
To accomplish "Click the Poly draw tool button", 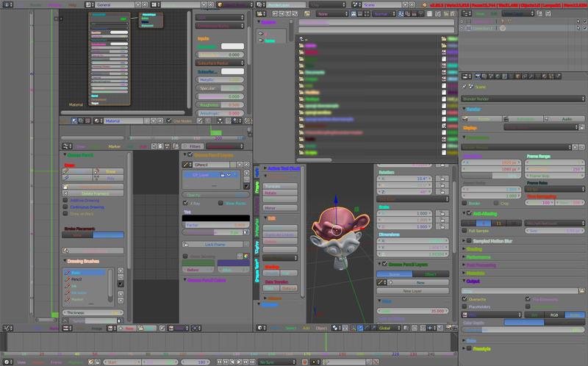I will (110, 177).
